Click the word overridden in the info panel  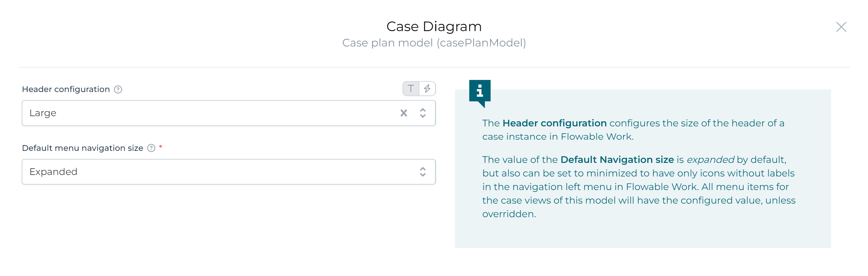(508, 214)
